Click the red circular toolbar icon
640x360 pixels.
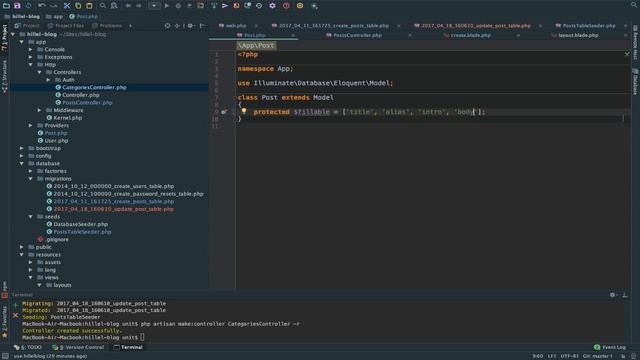coord(286,6)
